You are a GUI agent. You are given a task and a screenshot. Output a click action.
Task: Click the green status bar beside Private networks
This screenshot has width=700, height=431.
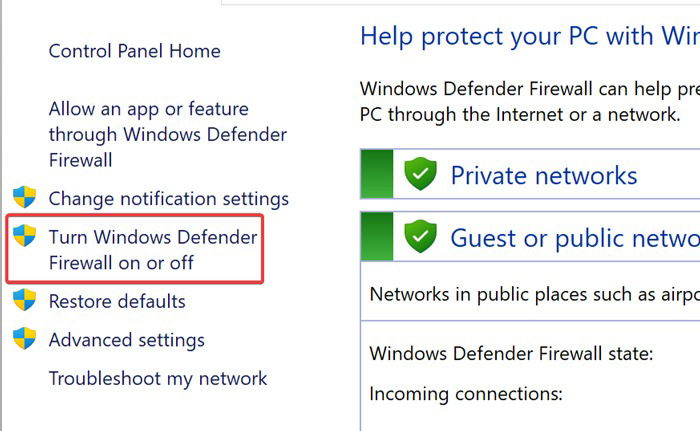[377, 174]
